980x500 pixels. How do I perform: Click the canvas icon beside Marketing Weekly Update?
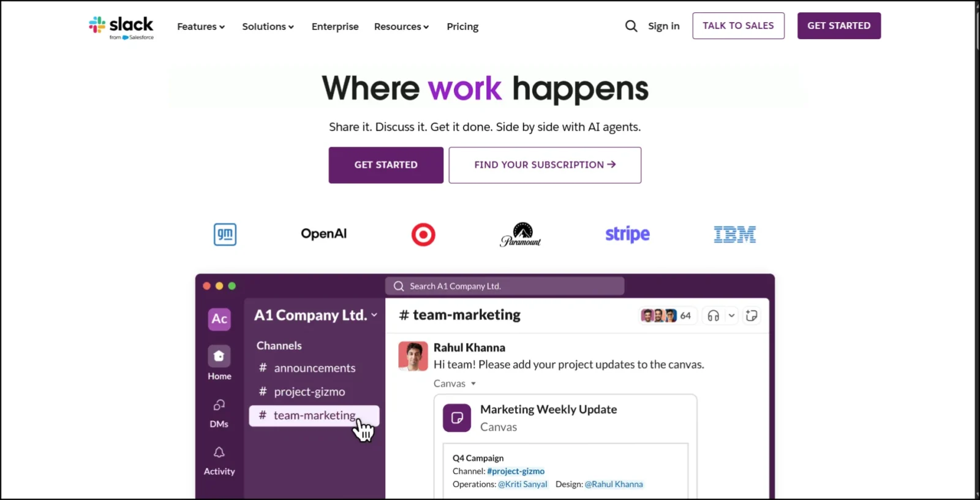click(456, 417)
